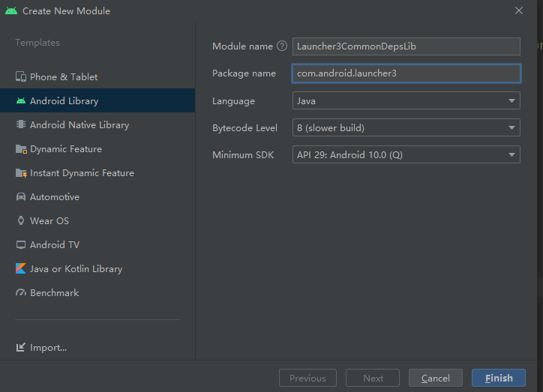The width and height of the screenshot is (543, 392).
Task: Click the Android Library robot icon
Action: pyautogui.click(x=21, y=100)
